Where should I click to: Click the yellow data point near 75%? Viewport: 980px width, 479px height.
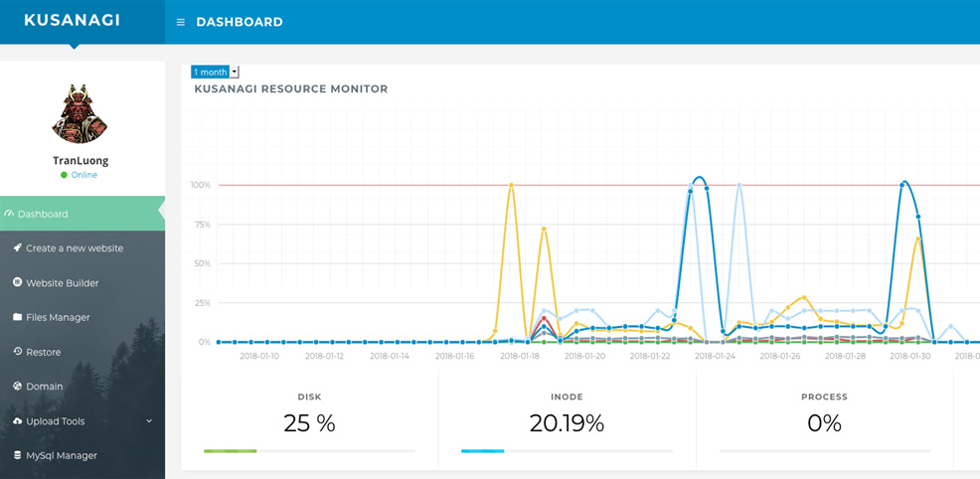[544, 229]
